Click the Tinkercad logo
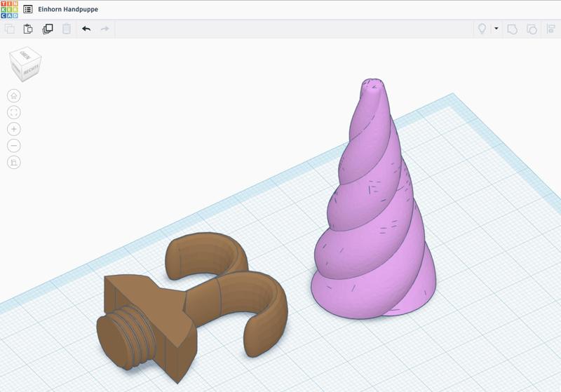Image resolution: width=561 pixels, height=392 pixels. tap(9, 10)
